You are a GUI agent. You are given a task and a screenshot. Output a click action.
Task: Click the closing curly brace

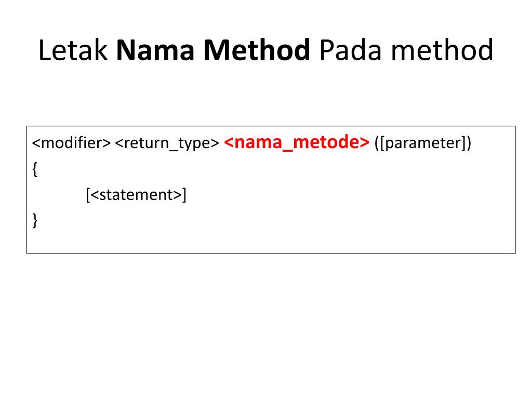pos(35,221)
